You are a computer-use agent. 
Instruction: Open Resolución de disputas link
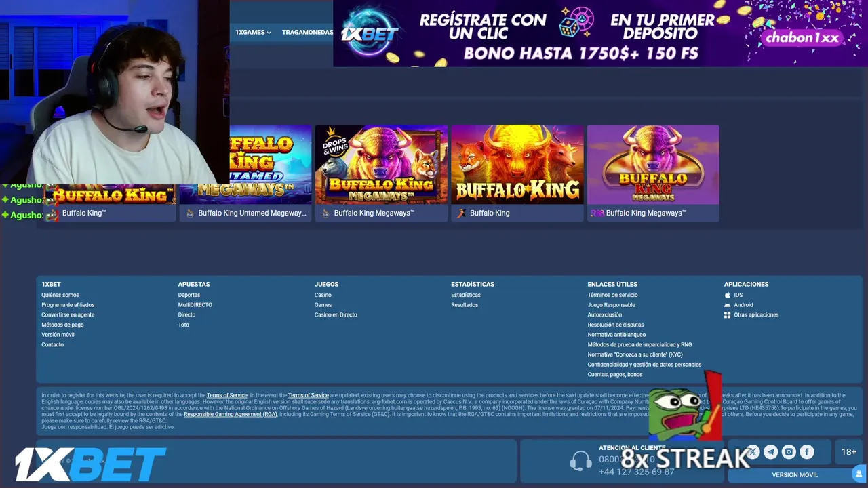[616, 325]
